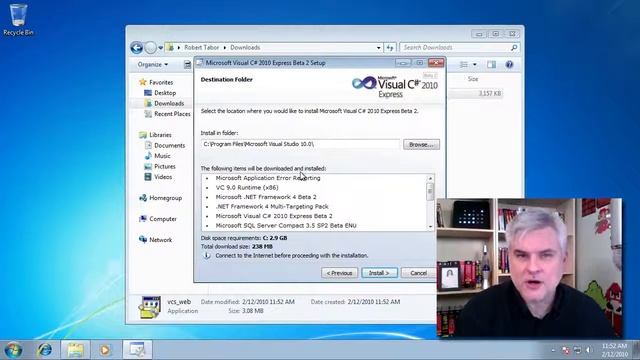
Task: Open the view options dropdown arrow
Action: coord(474,64)
